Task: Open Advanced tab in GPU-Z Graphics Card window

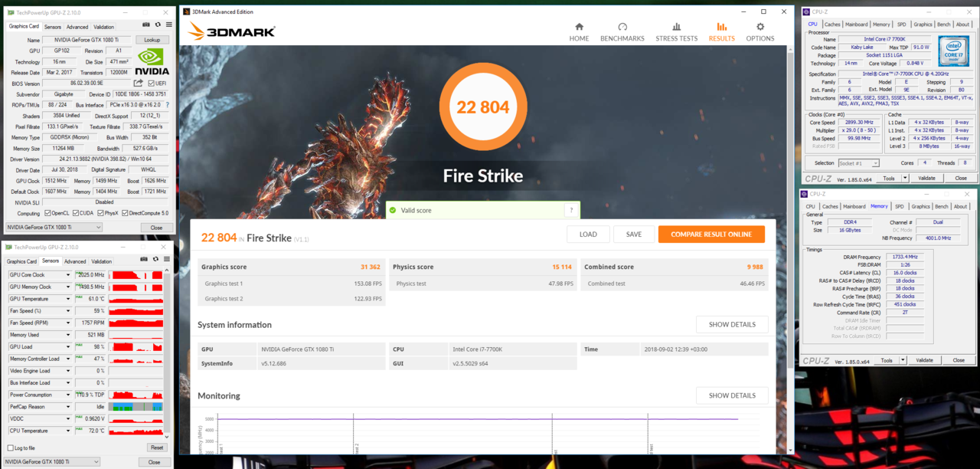Action: (77, 27)
